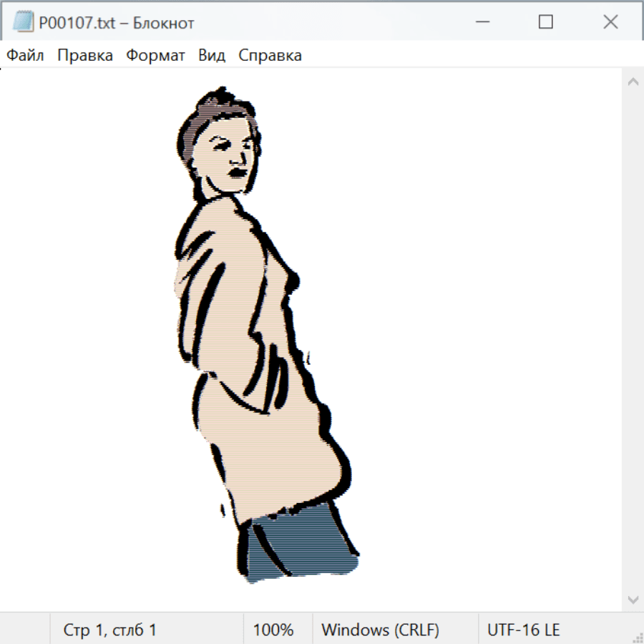The image size is (644, 644).
Task: Click the Стр 1, стлб 1 status field
Action: [x=110, y=630]
